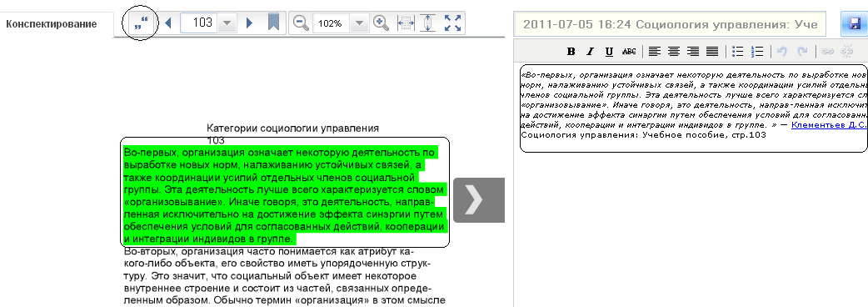Go to next page arrow
868x307 pixels.
point(249,23)
